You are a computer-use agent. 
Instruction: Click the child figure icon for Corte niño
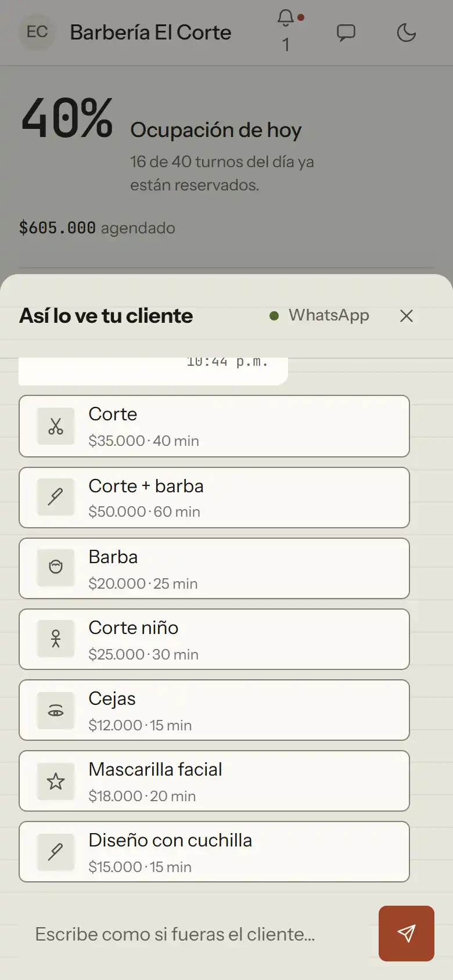[x=56, y=639]
